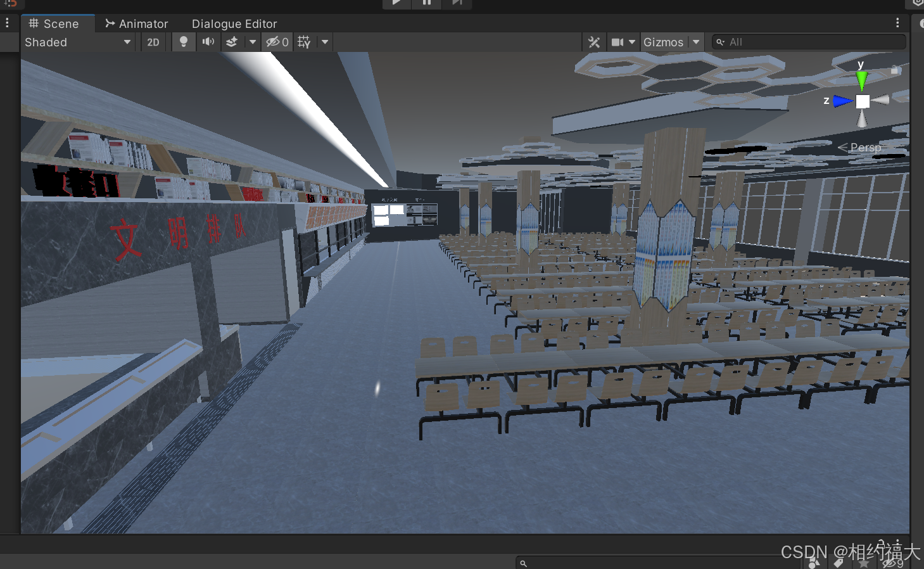924x569 pixels.
Task: Click the Play button
Action: click(396, 3)
